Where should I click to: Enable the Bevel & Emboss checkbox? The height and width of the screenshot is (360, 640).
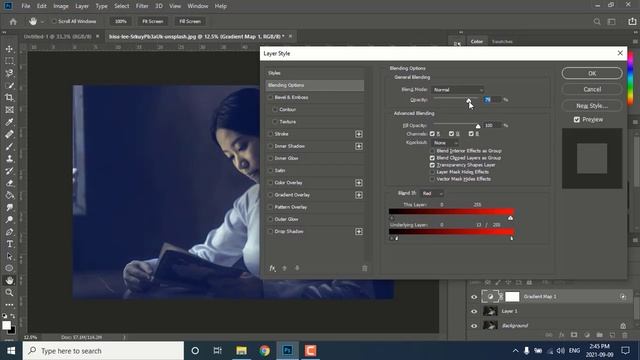pos(270,98)
